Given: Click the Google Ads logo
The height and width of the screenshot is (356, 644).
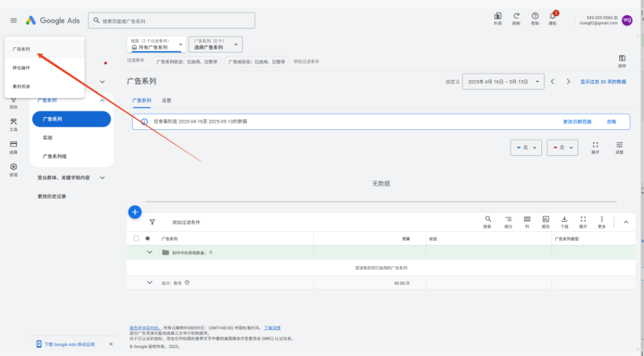Looking at the screenshot, I should coord(53,21).
